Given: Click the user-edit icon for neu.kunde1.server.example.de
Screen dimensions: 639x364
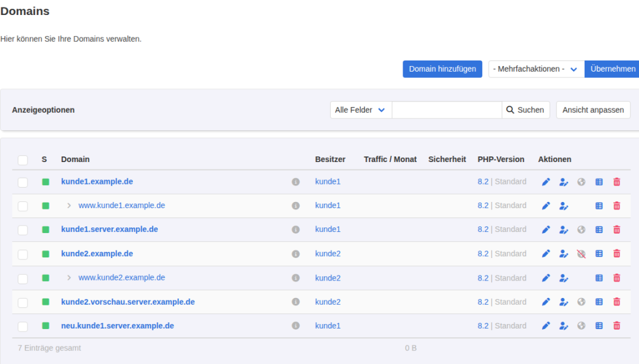Looking at the screenshot, I should click(563, 326).
